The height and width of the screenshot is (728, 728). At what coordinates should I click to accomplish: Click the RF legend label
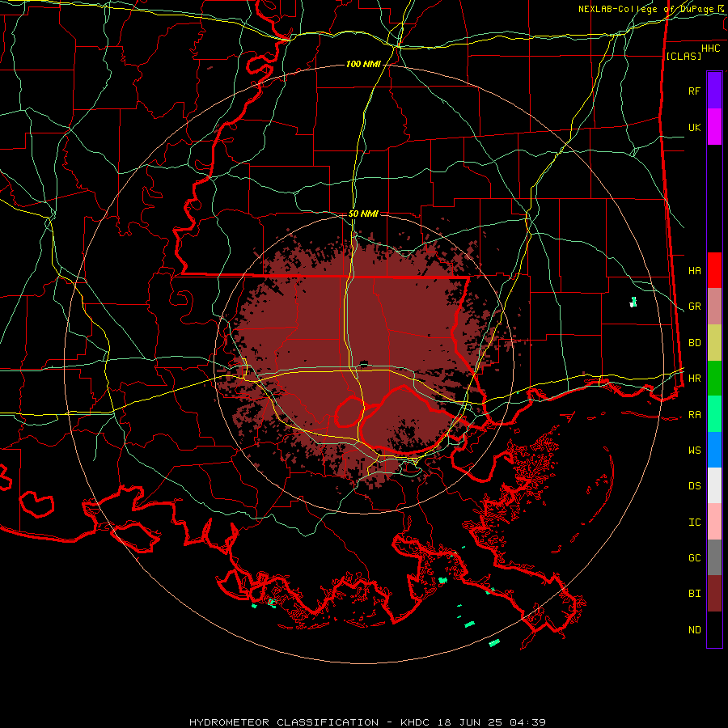point(695,91)
